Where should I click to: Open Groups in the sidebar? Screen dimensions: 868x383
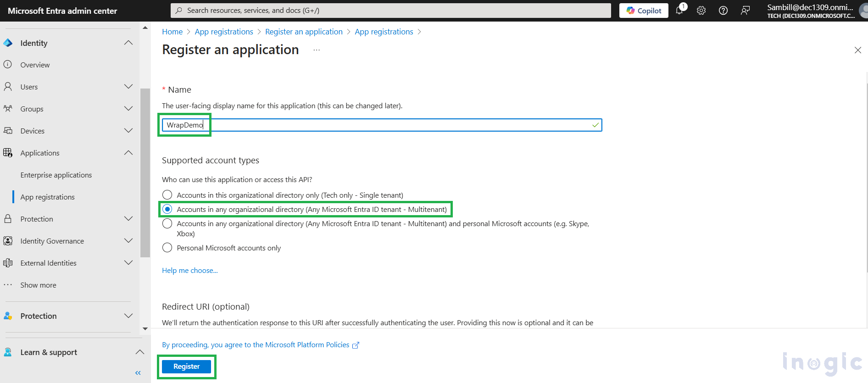pyautogui.click(x=32, y=109)
